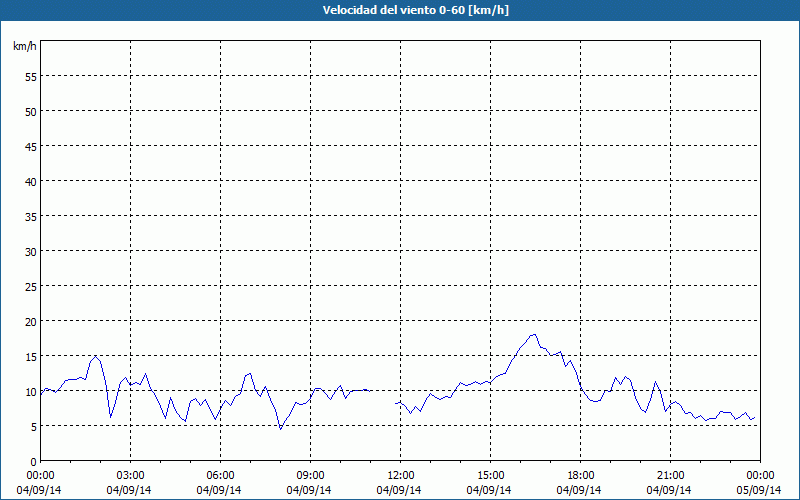Click the '03:00' time axis label
The image size is (800, 500).
point(131,476)
